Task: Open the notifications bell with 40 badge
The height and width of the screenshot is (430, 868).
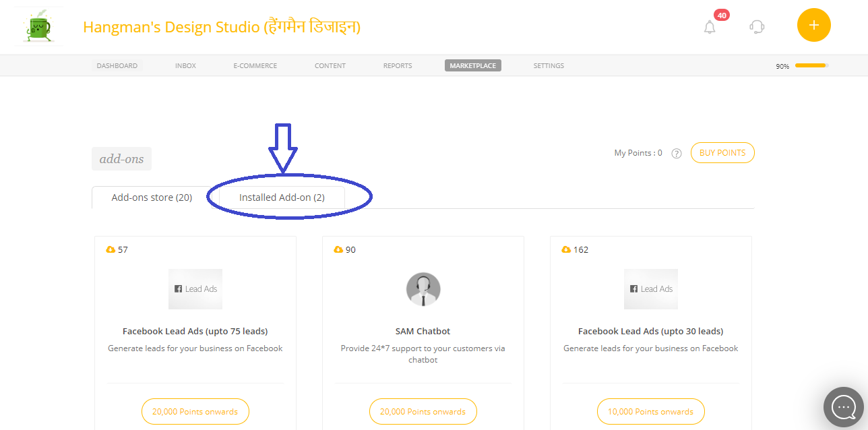Action: pyautogui.click(x=710, y=27)
